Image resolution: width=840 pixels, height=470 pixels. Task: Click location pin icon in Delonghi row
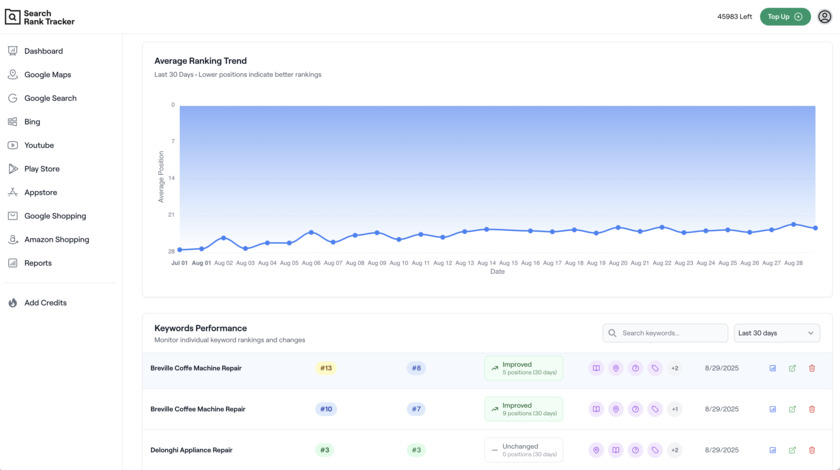pos(596,450)
